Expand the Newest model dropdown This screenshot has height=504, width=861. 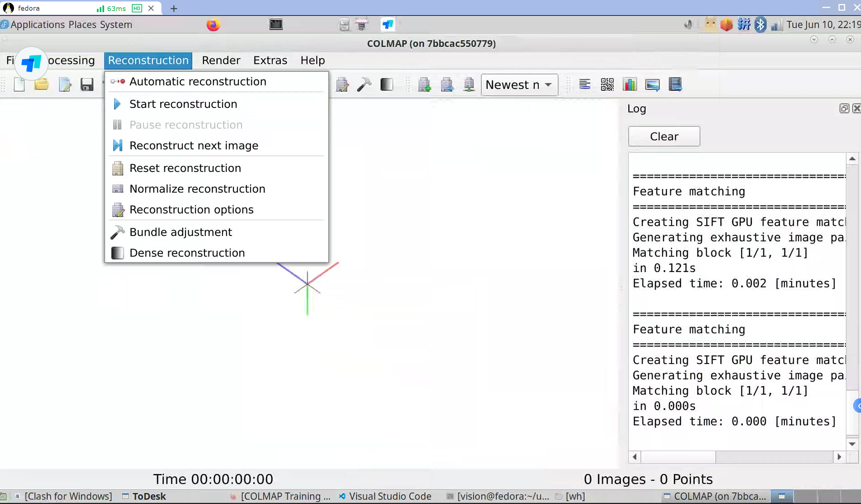pyautogui.click(x=519, y=85)
